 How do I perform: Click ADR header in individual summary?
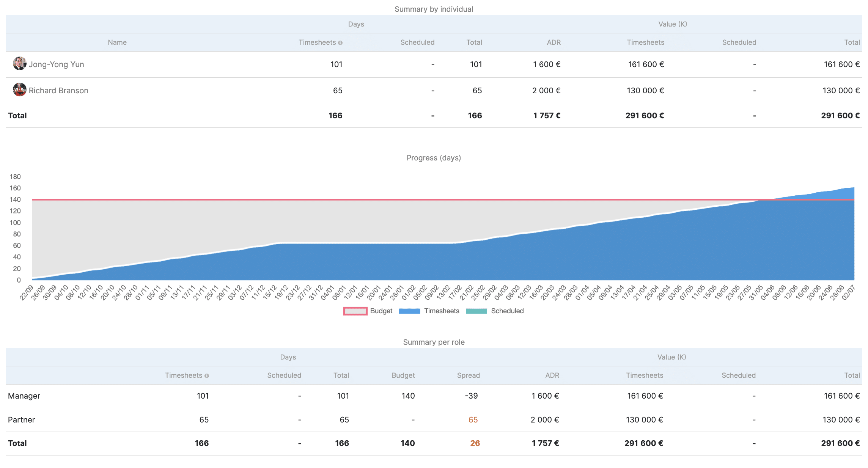pos(554,42)
